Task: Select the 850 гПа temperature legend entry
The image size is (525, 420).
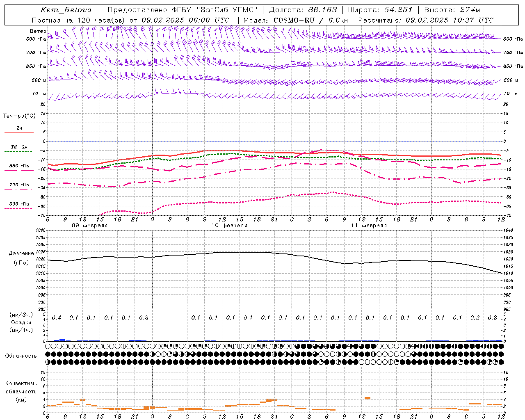Action: click(x=19, y=166)
